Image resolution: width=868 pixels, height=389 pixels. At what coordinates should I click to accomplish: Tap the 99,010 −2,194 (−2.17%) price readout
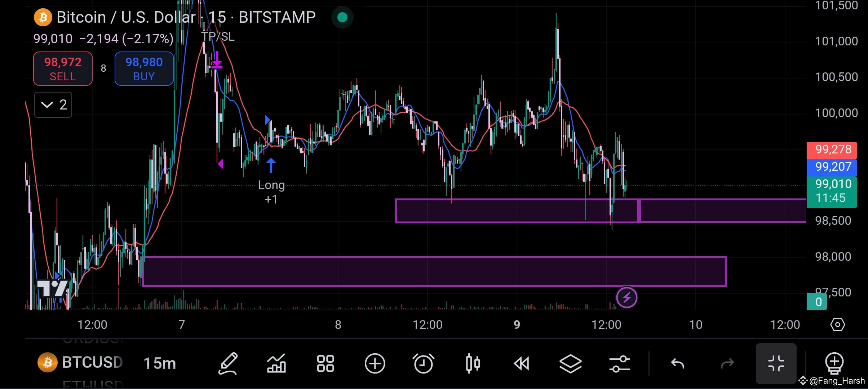[103, 39]
